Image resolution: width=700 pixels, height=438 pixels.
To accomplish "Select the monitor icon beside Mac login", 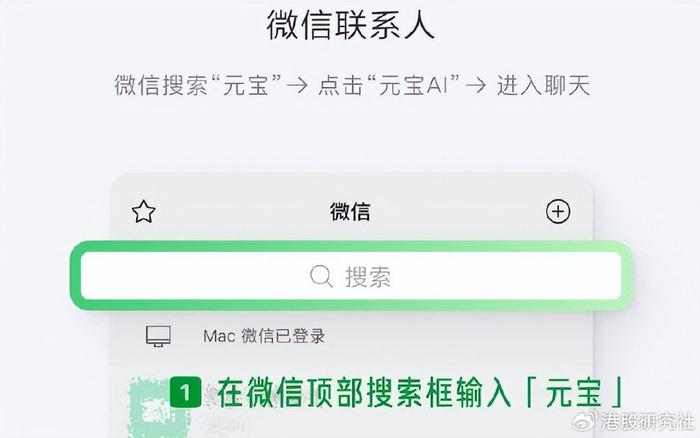I will (158, 336).
